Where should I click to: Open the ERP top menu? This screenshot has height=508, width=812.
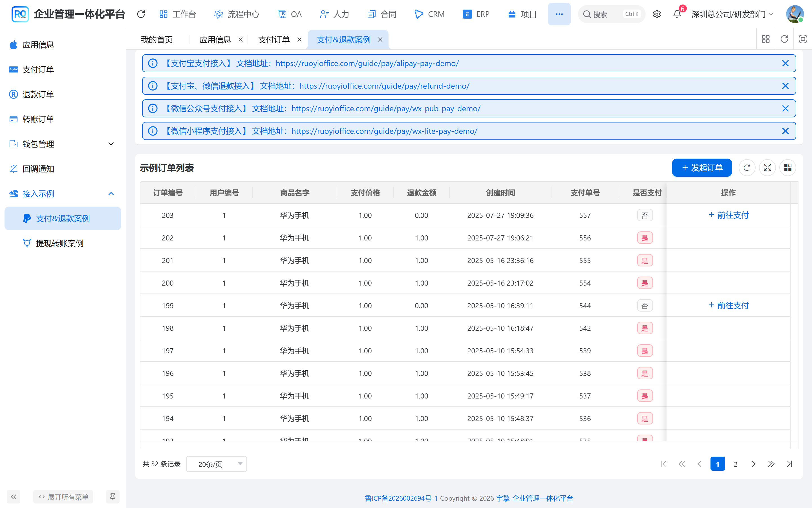pyautogui.click(x=476, y=14)
